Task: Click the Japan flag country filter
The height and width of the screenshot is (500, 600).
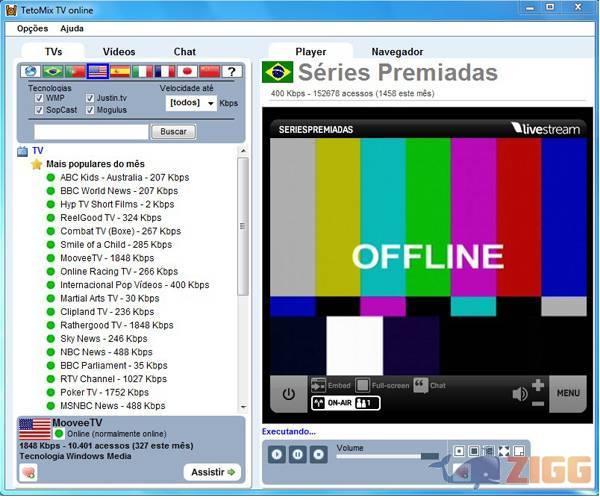Action: pos(186,72)
